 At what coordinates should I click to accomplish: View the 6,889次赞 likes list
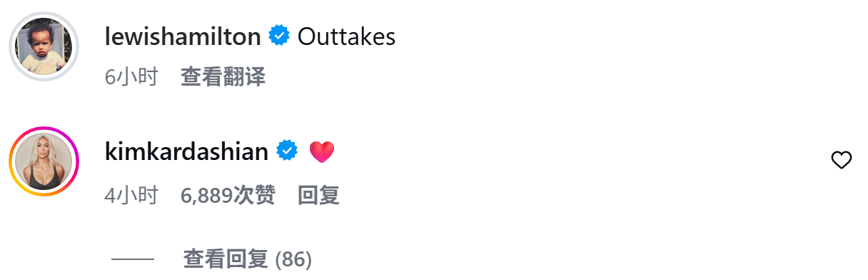pos(228,195)
